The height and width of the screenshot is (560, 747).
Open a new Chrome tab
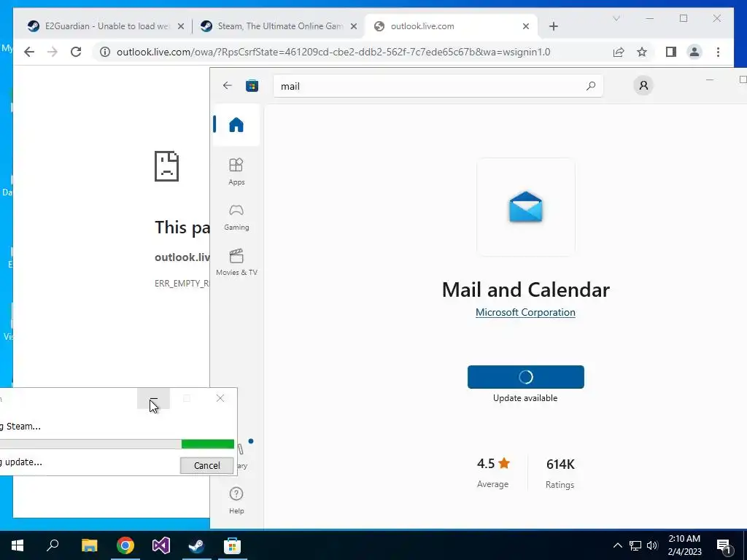point(553,26)
